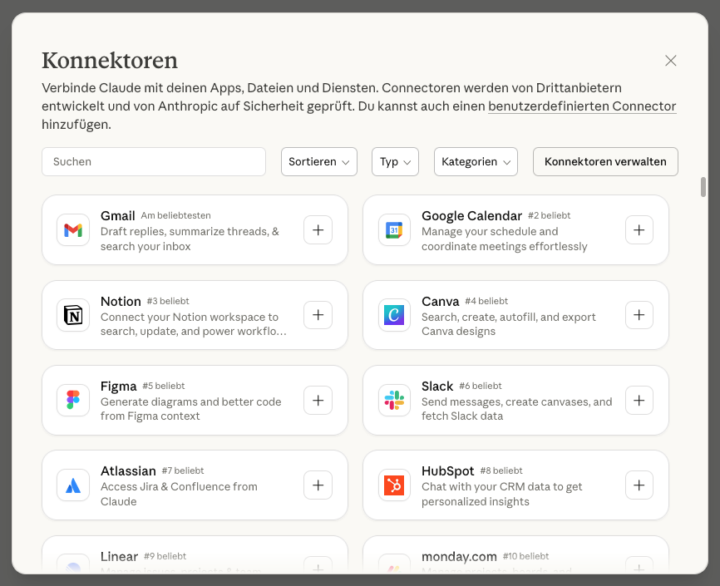Click '#5 beliebt' label beside Figma
The height and width of the screenshot is (586, 720).
tap(163, 386)
